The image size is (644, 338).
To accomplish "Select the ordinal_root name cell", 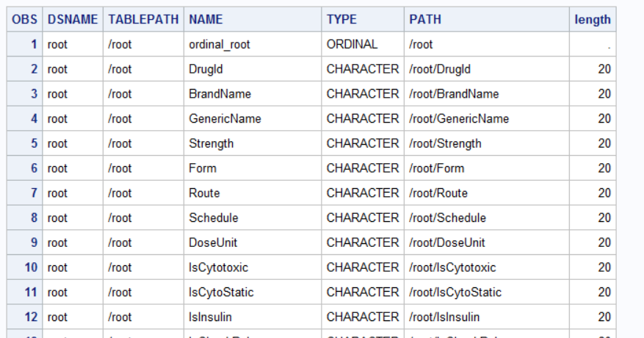I will (220, 44).
